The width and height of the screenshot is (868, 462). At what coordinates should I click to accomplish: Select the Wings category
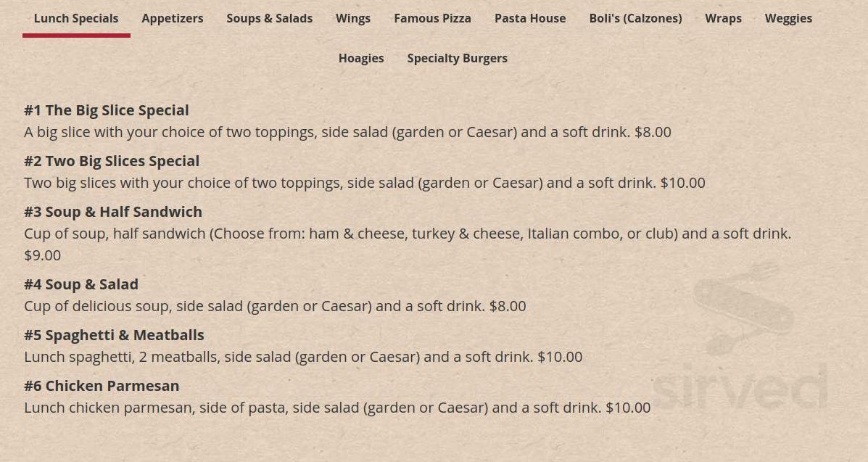tap(353, 18)
